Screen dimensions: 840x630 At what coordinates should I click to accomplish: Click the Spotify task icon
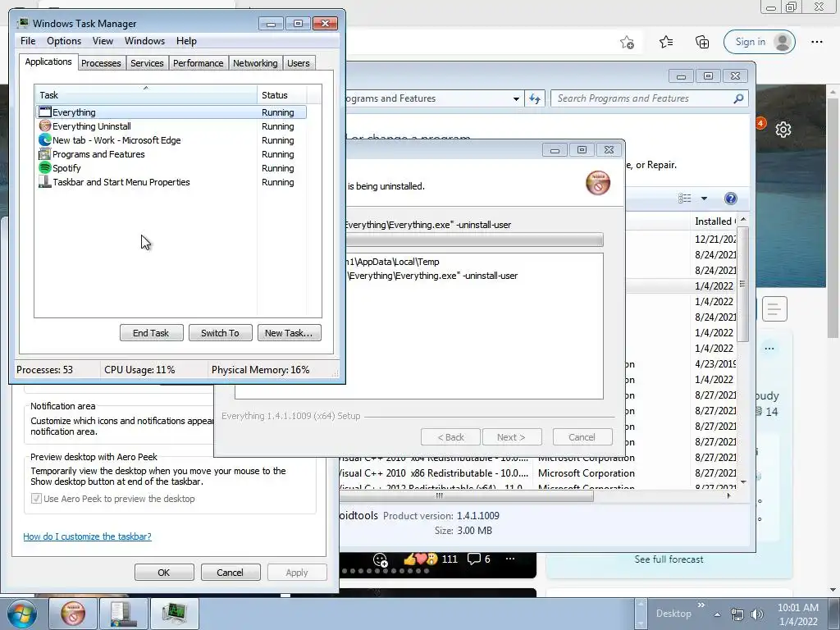[45, 167]
